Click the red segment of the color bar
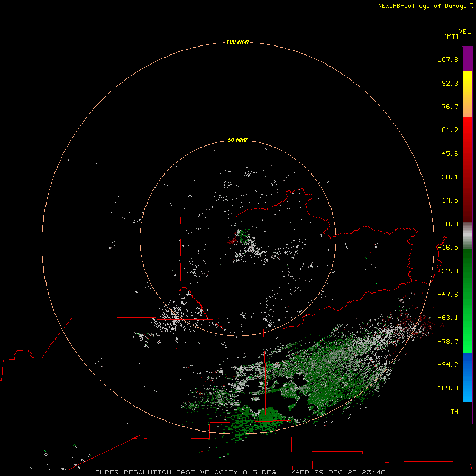The height and width of the screenshot is (476, 476). coord(467,169)
